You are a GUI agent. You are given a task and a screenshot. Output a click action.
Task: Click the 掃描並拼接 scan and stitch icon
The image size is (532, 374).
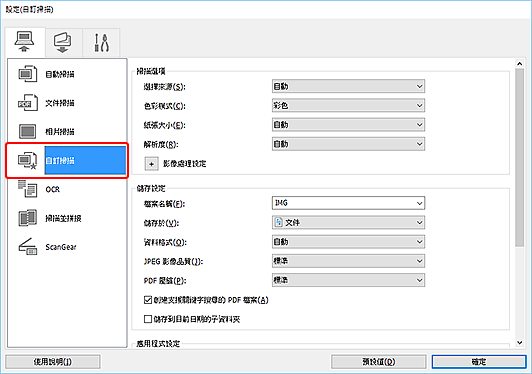point(27,218)
